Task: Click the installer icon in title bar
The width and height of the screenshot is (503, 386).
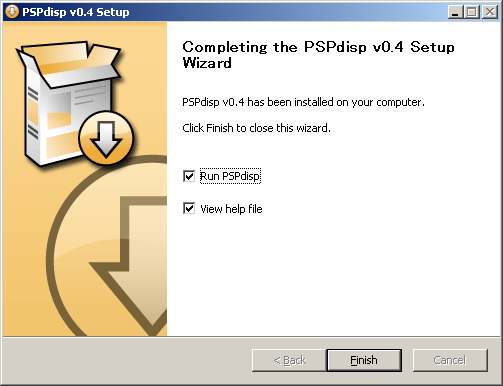Action: coord(12,12)
